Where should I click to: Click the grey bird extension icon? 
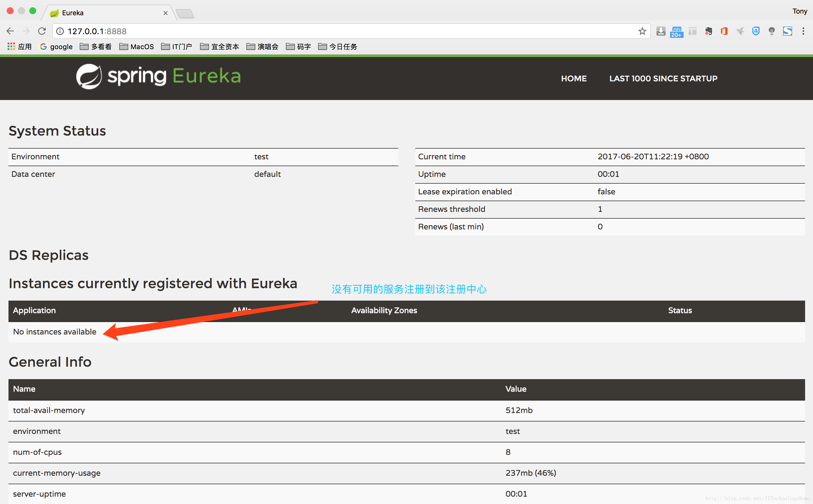point(740,31)
